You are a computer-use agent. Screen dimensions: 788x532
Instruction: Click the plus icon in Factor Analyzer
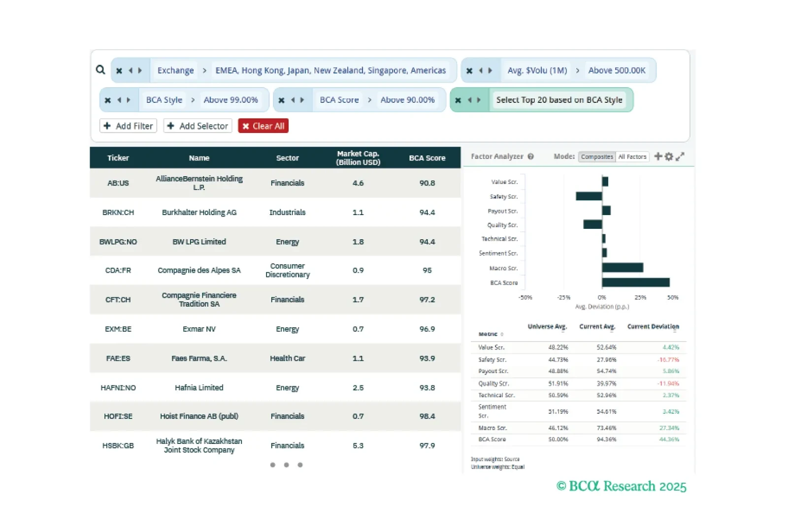click(657, 156)
